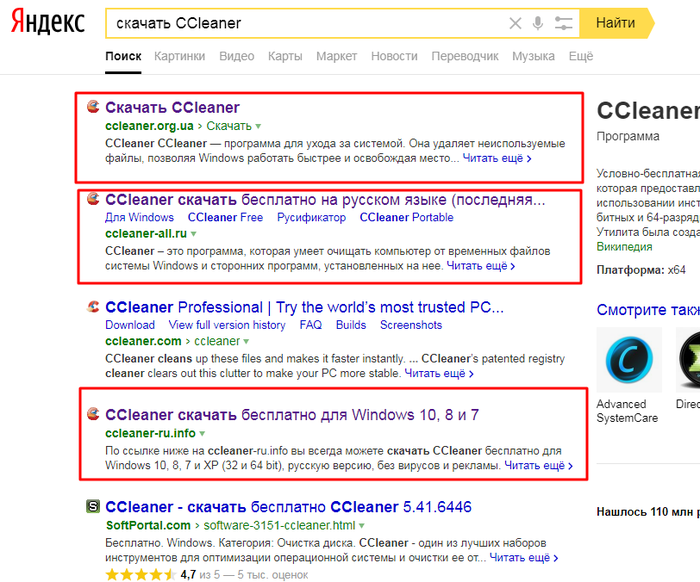Open Маркет tab
The height and width of the screenshot is (582, 700).
tap(337, 56)
